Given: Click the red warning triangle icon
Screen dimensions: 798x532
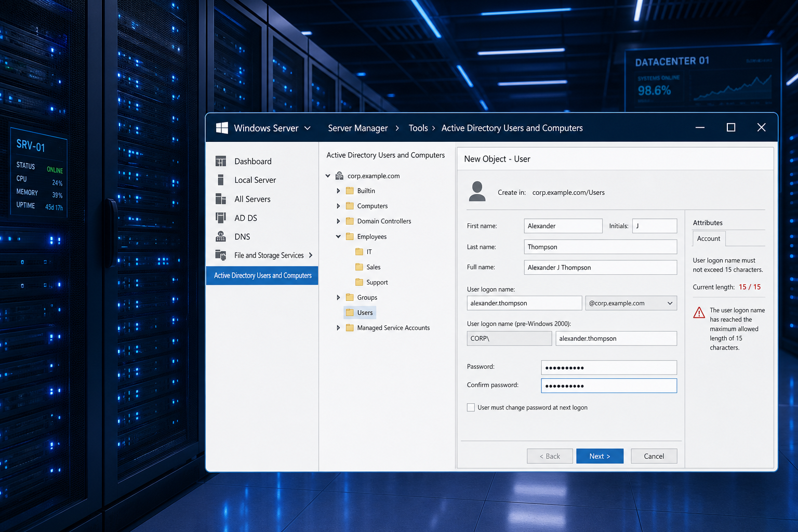Looking at the screenshot, I should (x=699, y=312).
